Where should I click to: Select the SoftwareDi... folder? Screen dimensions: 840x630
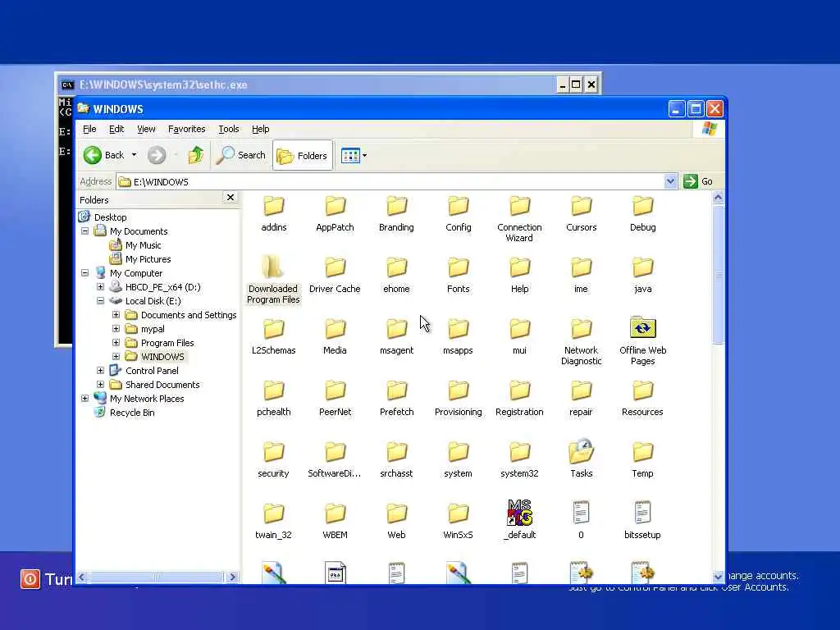point(335,459)
